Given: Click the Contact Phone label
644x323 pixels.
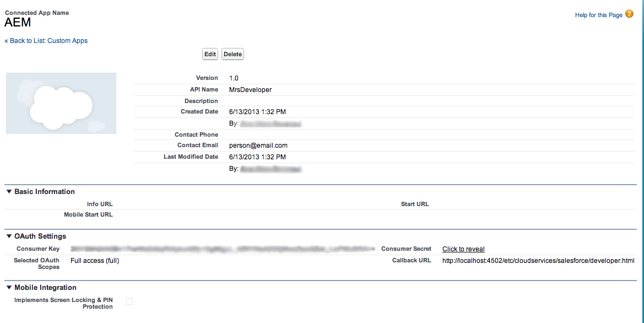Looking at the screenshot, I should coord(196,134).
